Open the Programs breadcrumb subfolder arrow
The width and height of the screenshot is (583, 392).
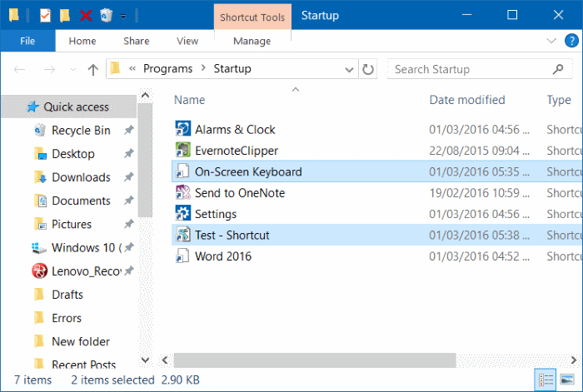[203, 68]
